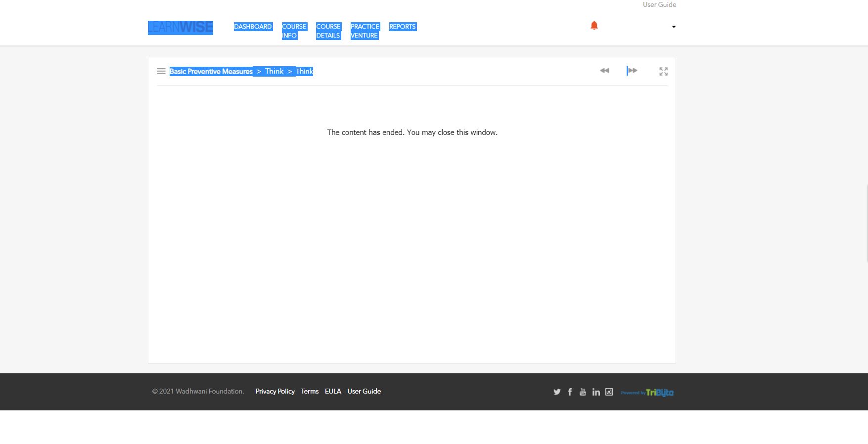Go to the Dashboard menu
The image size is (868, 444).
click(x=253, y=27)
